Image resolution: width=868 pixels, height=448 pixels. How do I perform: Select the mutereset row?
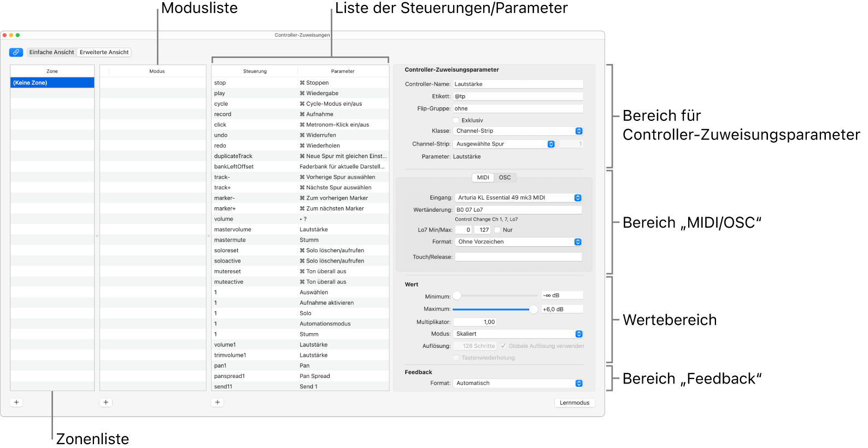click(x=300, y=271)
